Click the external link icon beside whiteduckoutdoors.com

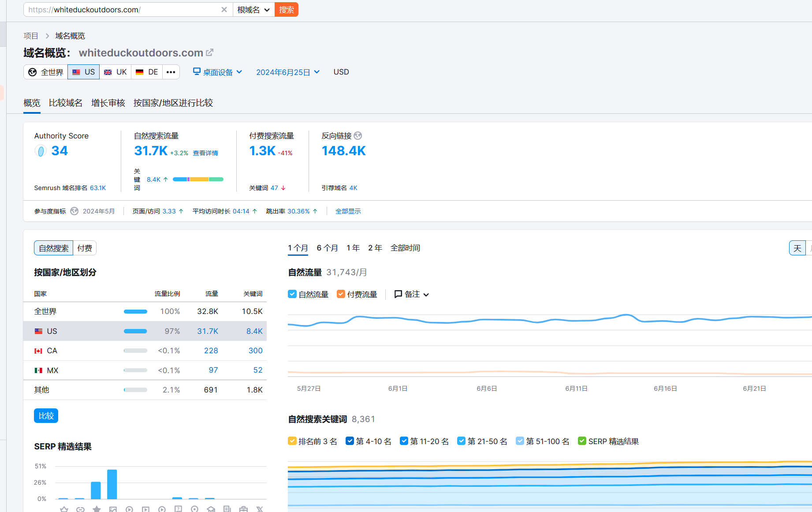210,52
